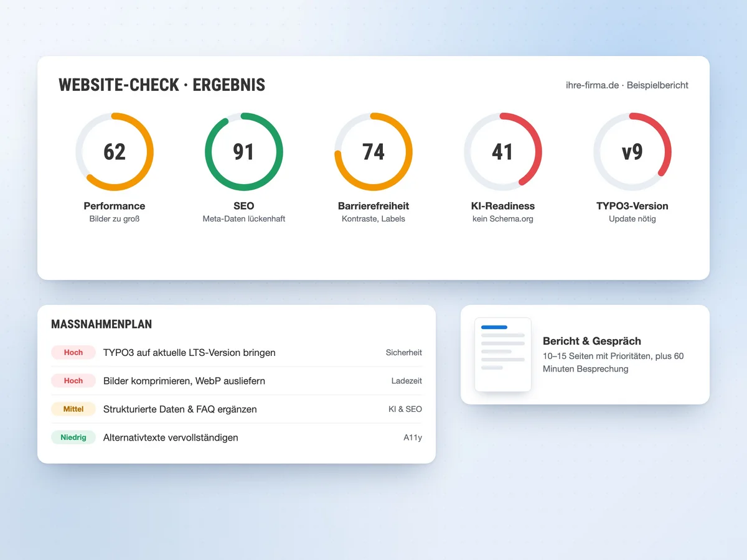Screen dimensions: 747x560
Task: Click the "TYPO3-Version" label
Action: click(x=632, y=206)
